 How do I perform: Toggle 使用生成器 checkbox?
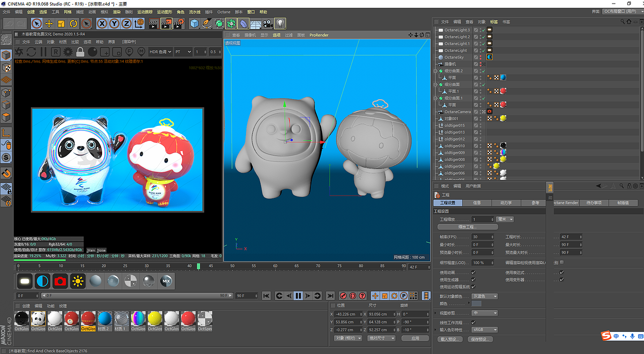pyautogui.click(x=473, y=279)
